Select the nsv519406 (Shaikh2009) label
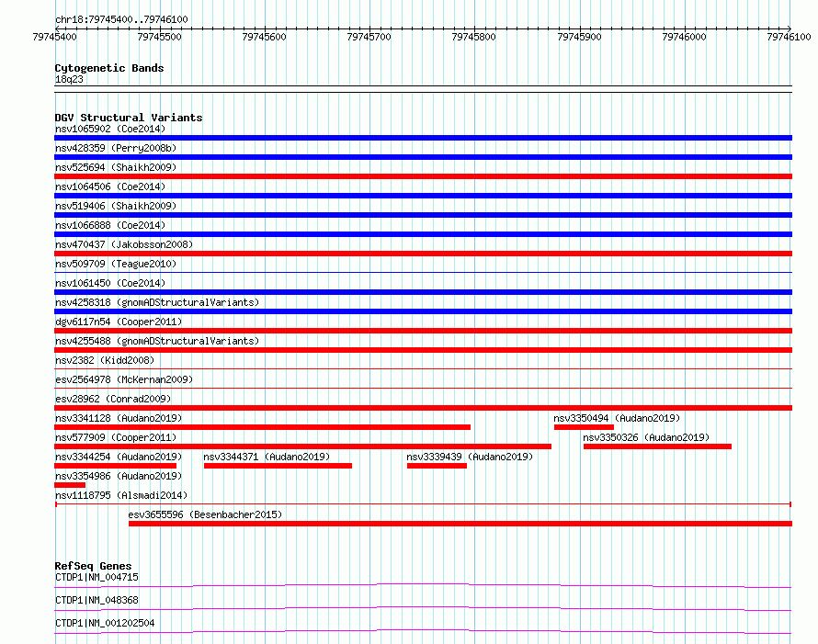The height and width of the screenshot is (644, 818). click(116, 206)
